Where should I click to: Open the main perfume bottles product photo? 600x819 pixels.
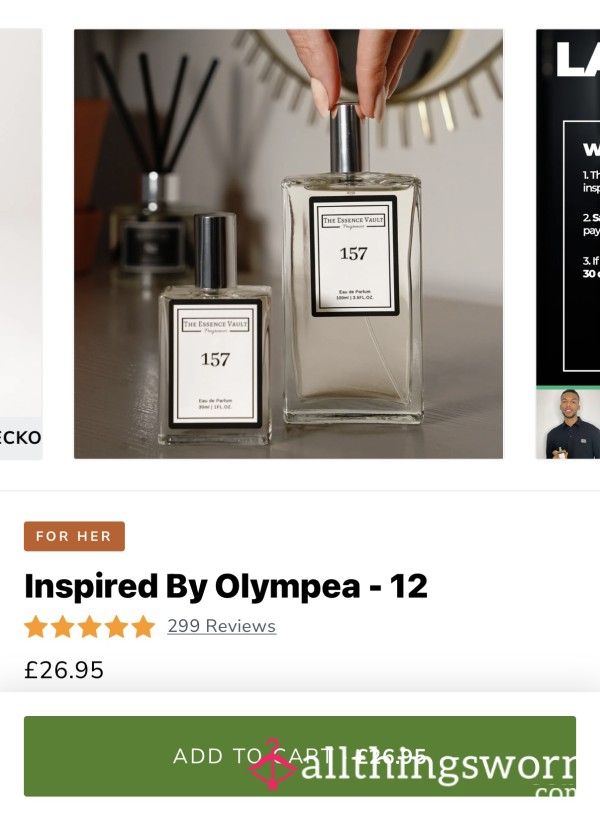click(288, 244)
